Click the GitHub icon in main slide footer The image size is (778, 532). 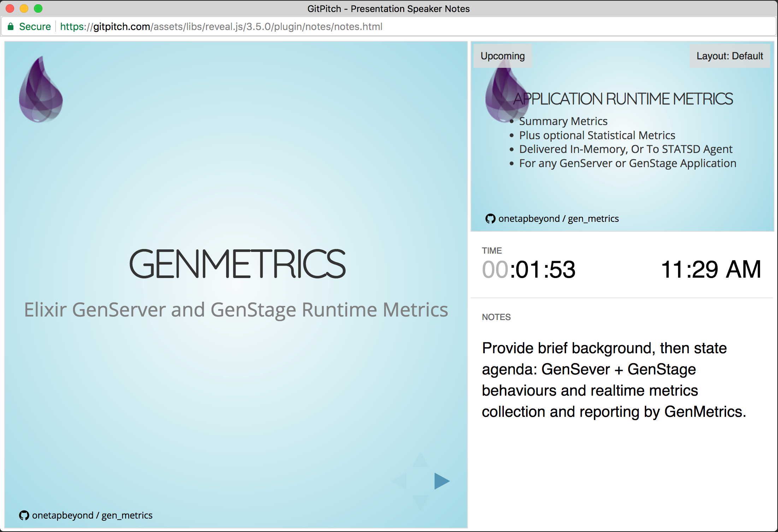pos(24,515)
